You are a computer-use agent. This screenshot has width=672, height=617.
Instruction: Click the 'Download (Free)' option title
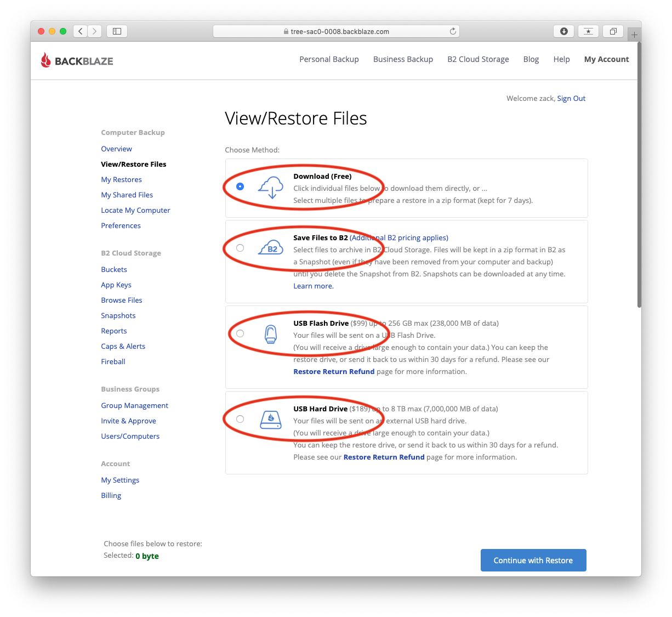tap(322, 176)
